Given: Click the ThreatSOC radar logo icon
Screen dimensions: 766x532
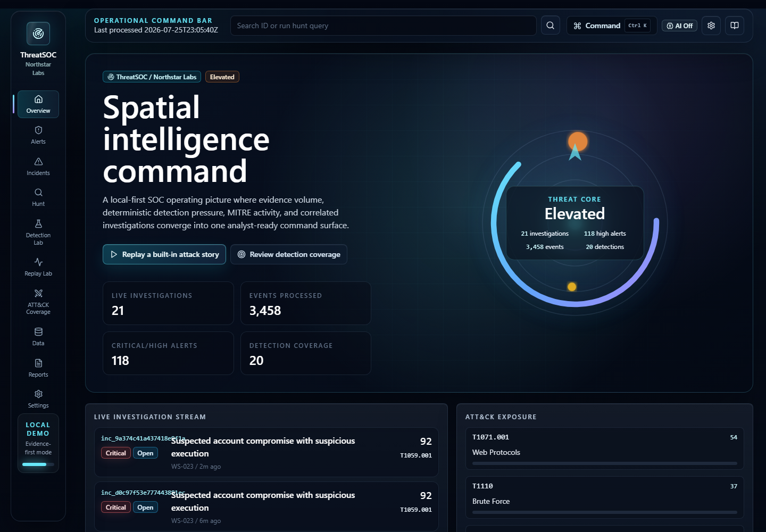Looking at the screenshot, I should point(38,34).
